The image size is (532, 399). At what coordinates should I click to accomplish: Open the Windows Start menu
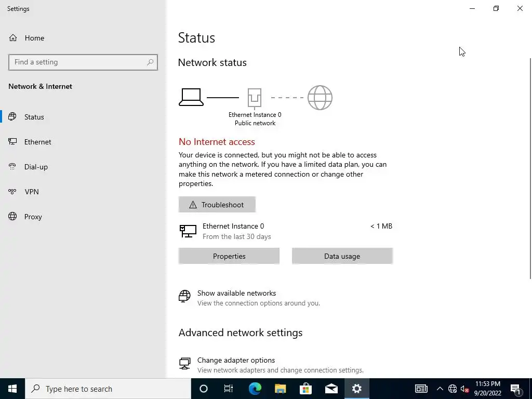coord(12,389)
